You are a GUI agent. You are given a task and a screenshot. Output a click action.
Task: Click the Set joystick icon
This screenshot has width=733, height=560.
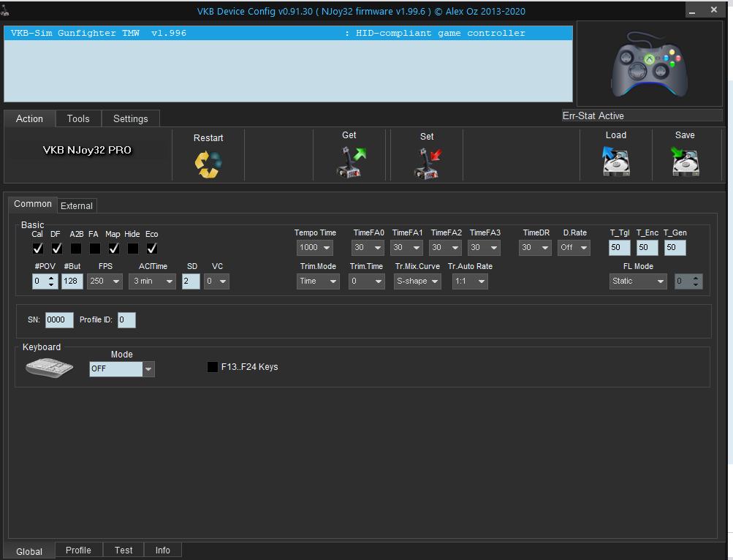coord(428,163)
